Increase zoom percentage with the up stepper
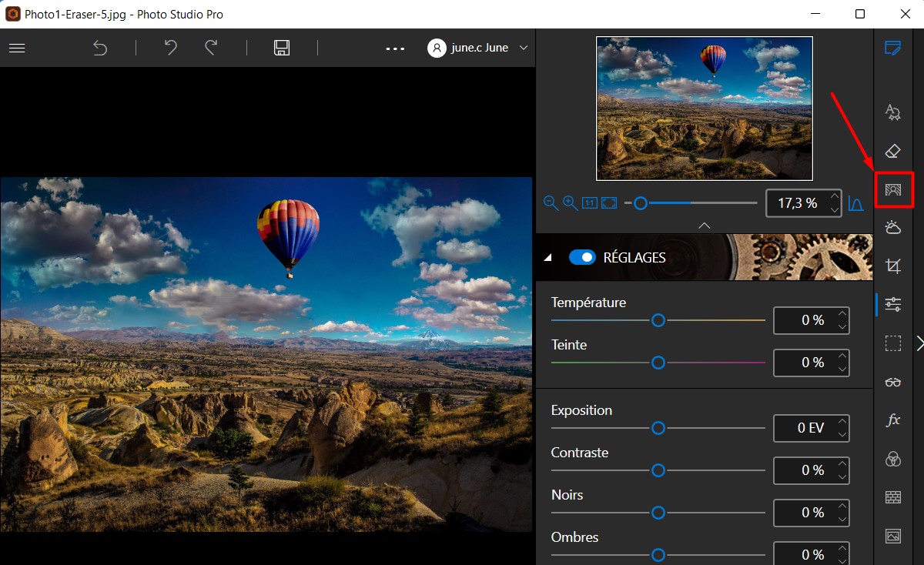 (x=835, y=197)
